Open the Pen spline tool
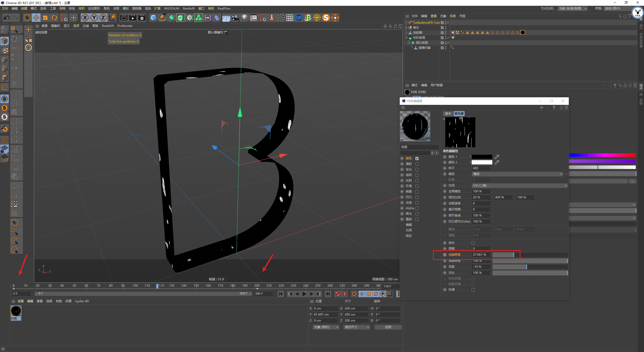 (x=163, y=18)
